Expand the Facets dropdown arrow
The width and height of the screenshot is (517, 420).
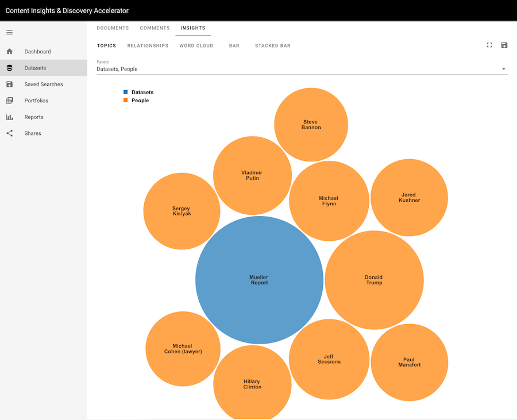click(x=504, y=69)
